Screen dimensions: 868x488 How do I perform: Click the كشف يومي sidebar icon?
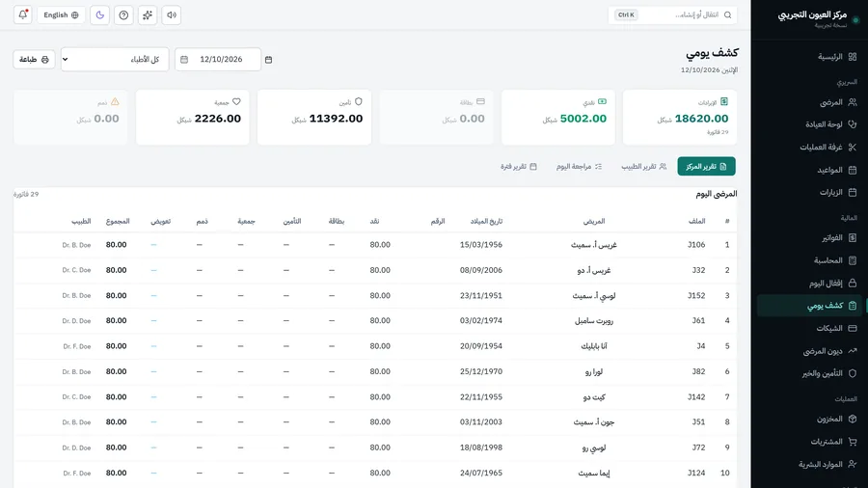click(853, 306)
